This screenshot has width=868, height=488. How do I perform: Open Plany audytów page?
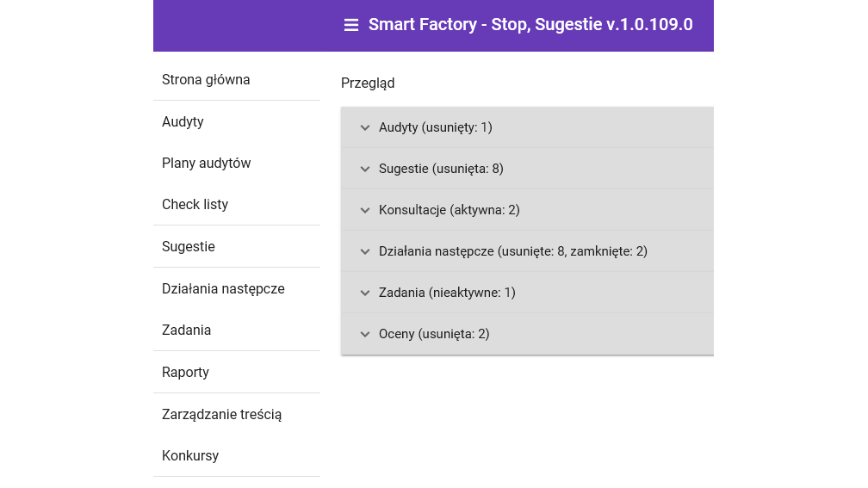pyautogui.click(x=206, y=163)
